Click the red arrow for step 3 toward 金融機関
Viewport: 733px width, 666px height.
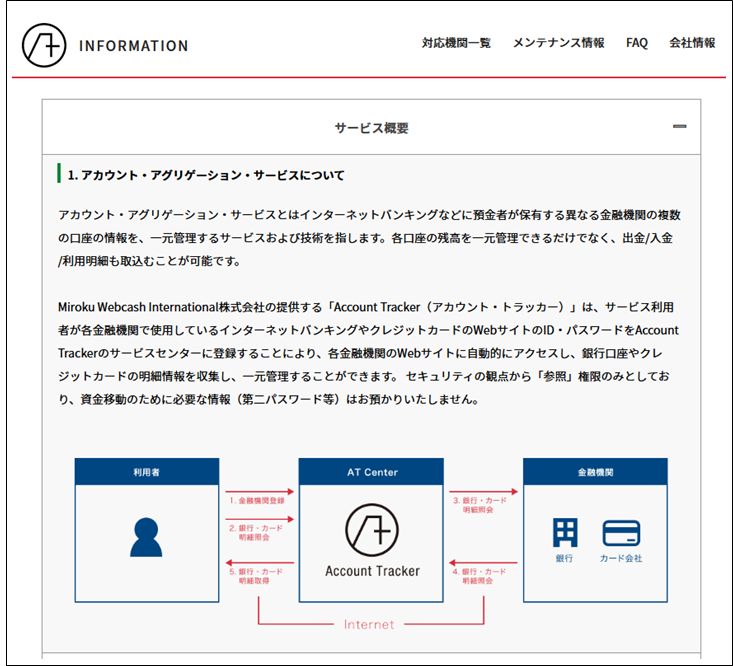(483, 492)
